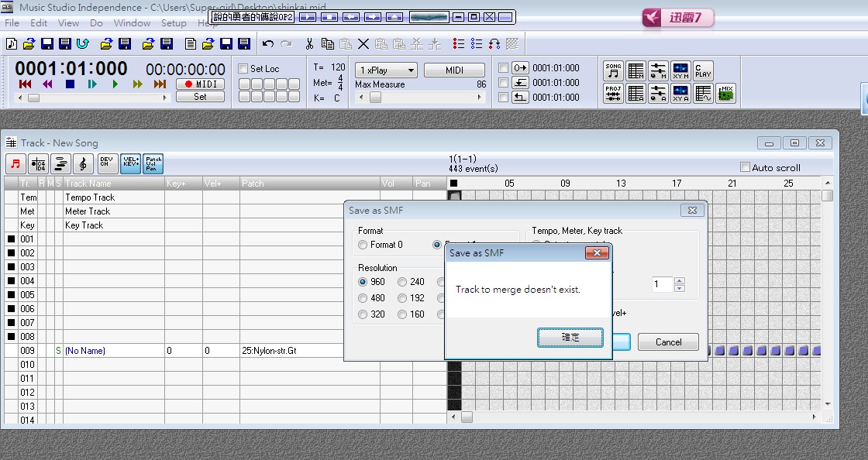Image resolution: width=868 pixels, height=460 pixels.
Task: Select resolution 240 radio button
Action: pos(402,282)
